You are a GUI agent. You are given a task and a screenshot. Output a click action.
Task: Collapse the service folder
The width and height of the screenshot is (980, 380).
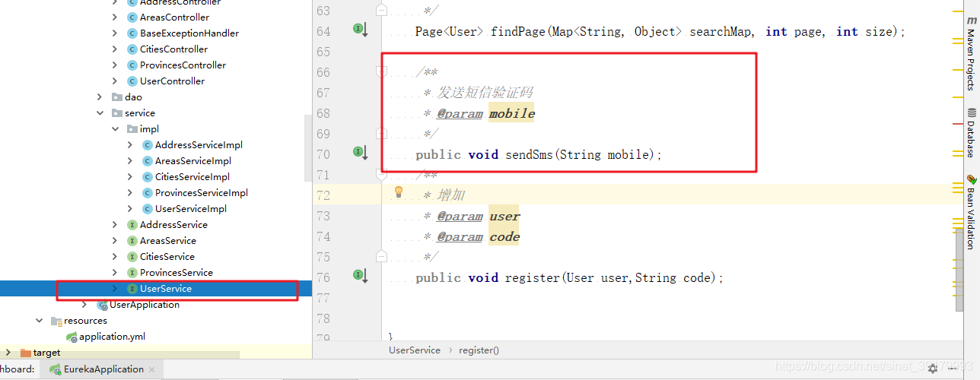(100, 112)
